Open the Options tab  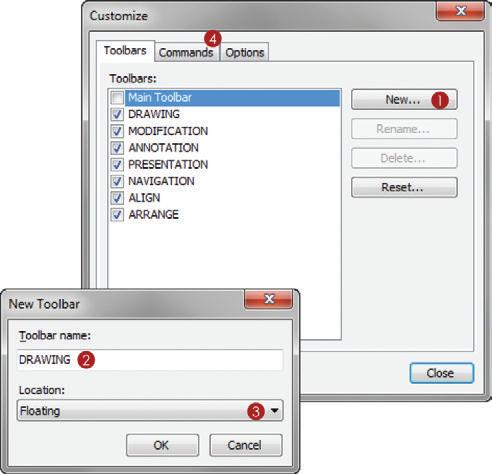pos(245,52)
